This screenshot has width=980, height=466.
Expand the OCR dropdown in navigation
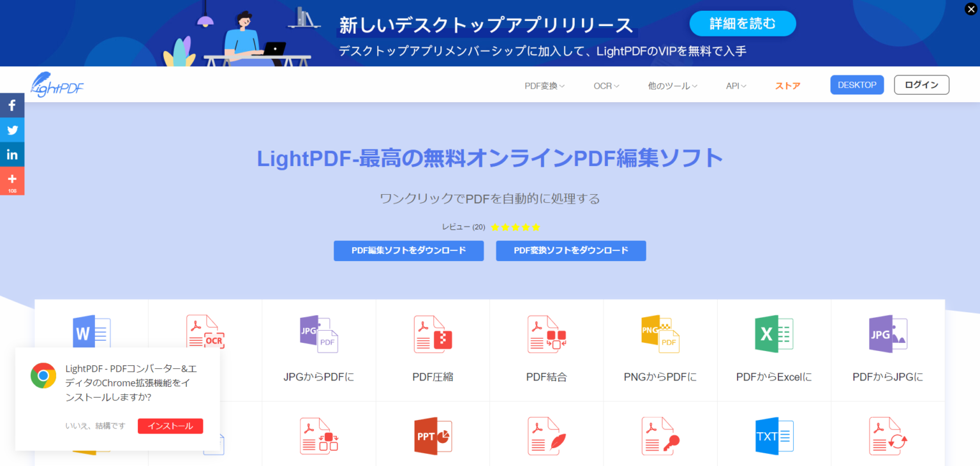[x=606, y=86]
